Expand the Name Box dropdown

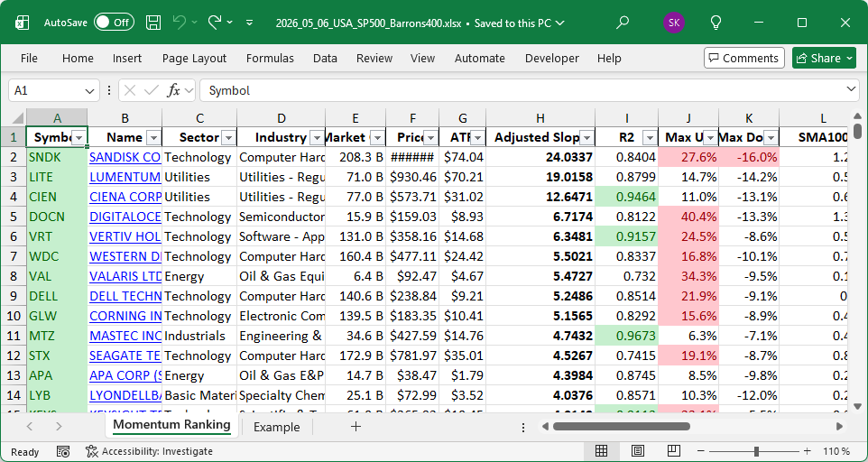(89, 91)
